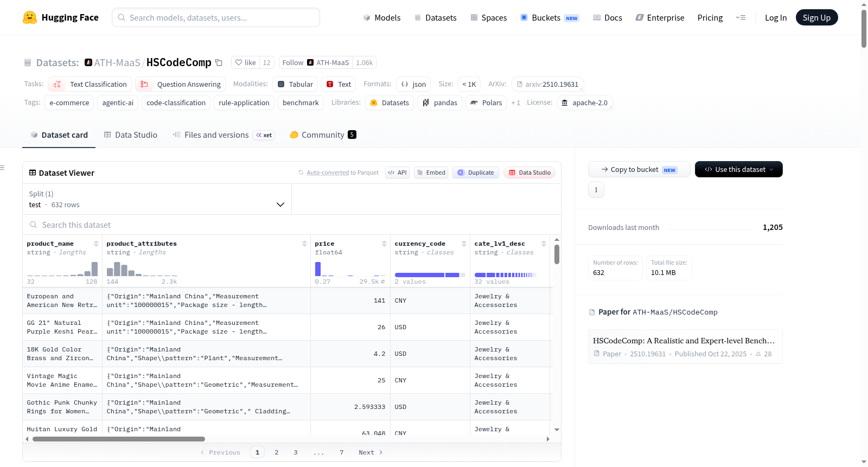Go to the Community tab
868x467 pixels.
[x=323, y=135]
